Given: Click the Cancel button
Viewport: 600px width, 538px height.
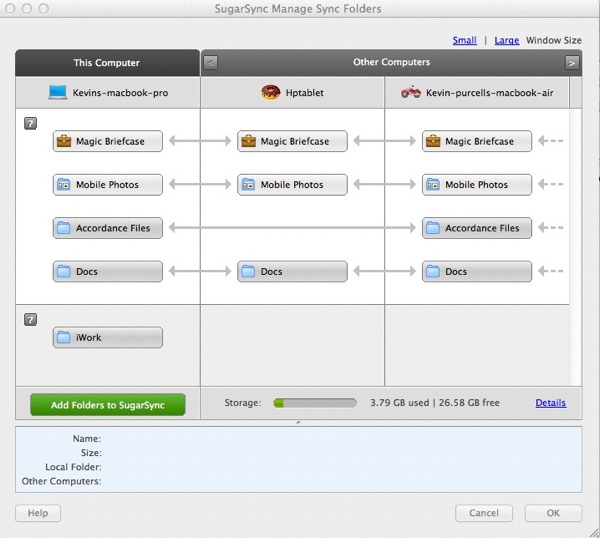Looking at the screenshot, I should 484,513.
